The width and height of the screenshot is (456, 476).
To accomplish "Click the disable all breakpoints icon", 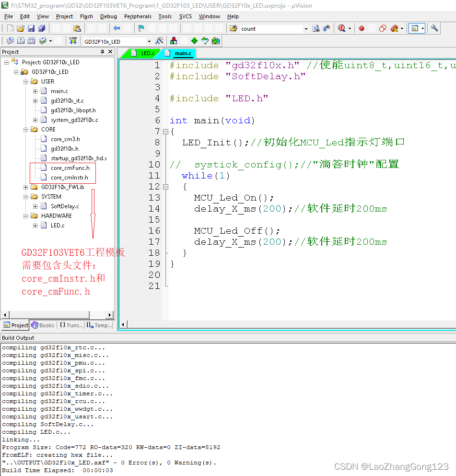I will pos(383,28).
